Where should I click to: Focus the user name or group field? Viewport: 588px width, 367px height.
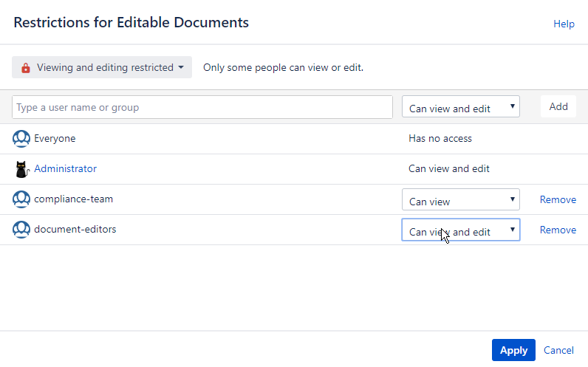point(202,108)
